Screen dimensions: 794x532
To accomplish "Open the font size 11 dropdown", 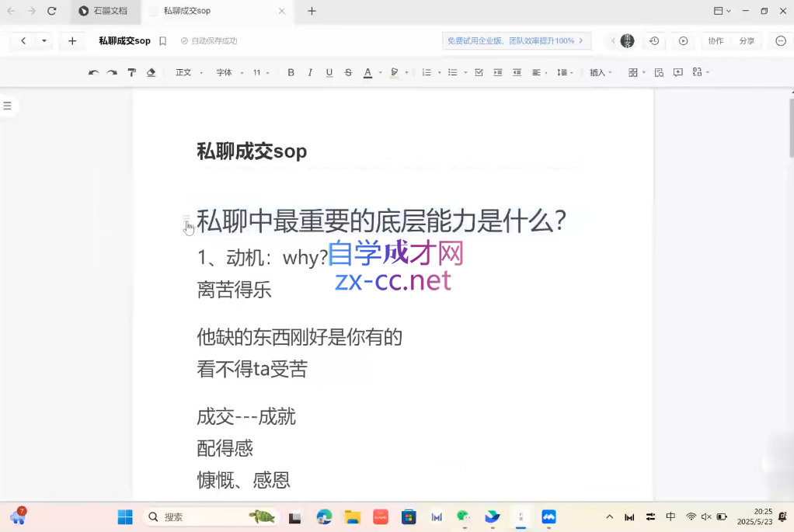I will click(x=261, y=72).
